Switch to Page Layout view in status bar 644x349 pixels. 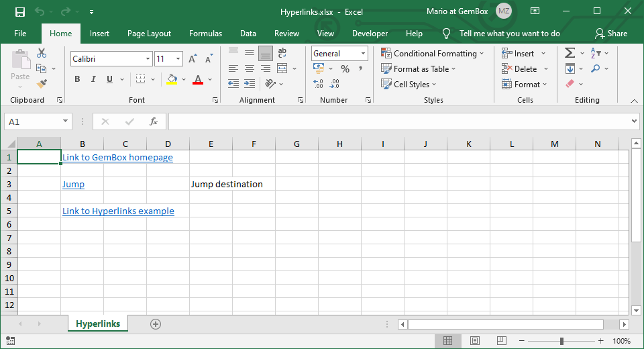(474, 341)
